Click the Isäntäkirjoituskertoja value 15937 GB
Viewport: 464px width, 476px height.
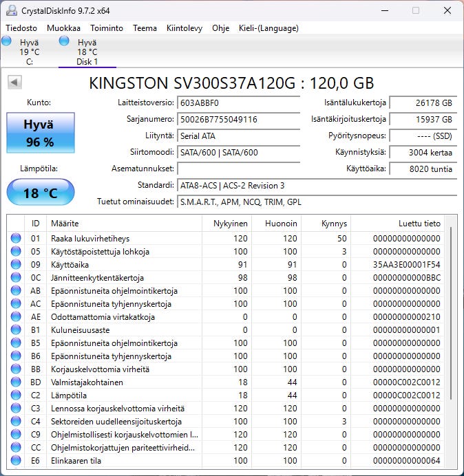tap(423, 119)
